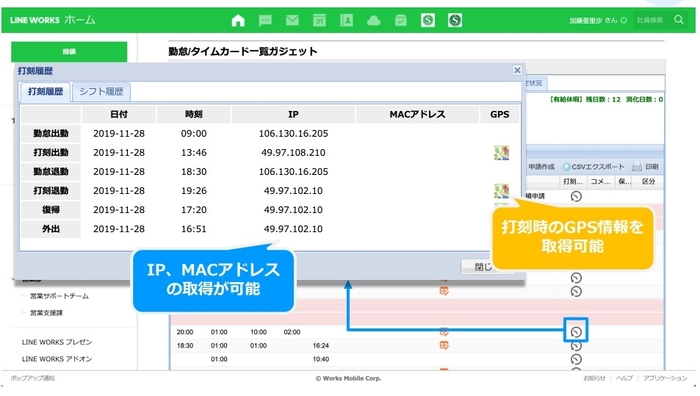This screenshot has width=700, height=396.
Task: Open punch history clock icon in 20:00 row
Action: (576, 332)
